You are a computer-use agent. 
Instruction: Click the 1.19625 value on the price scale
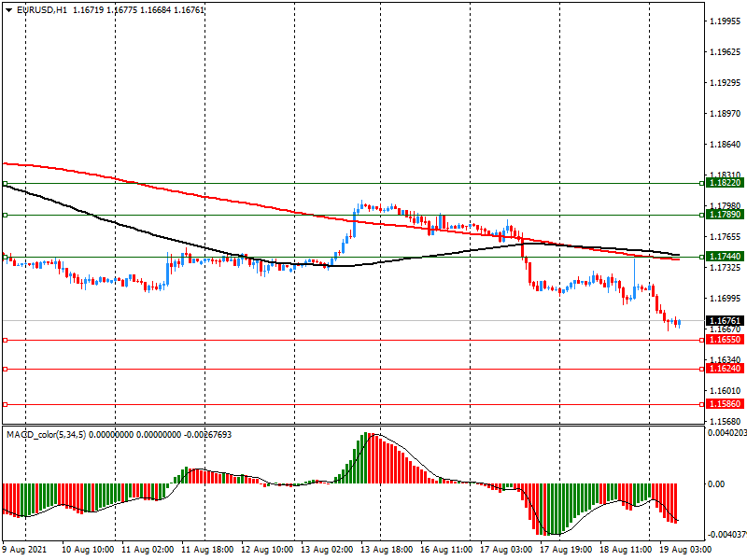tap(726, 52)
